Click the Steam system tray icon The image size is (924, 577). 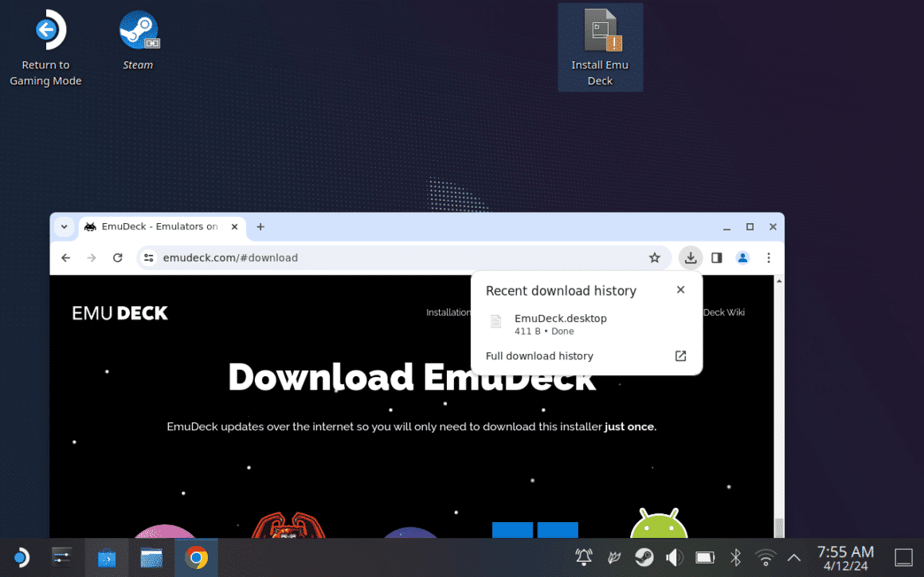[644, 557]
